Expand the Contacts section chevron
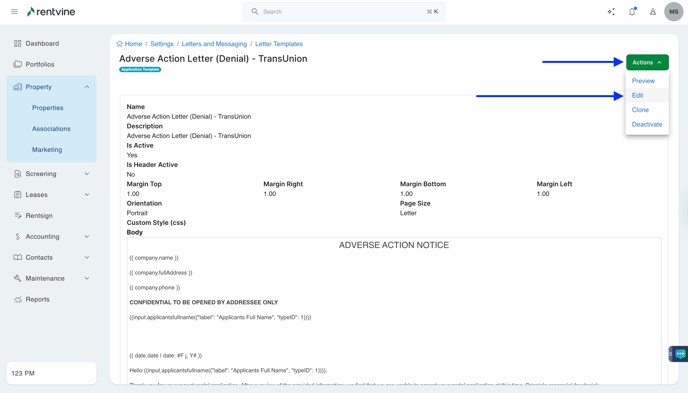The image size is (688, 393). tap(87, 257)
